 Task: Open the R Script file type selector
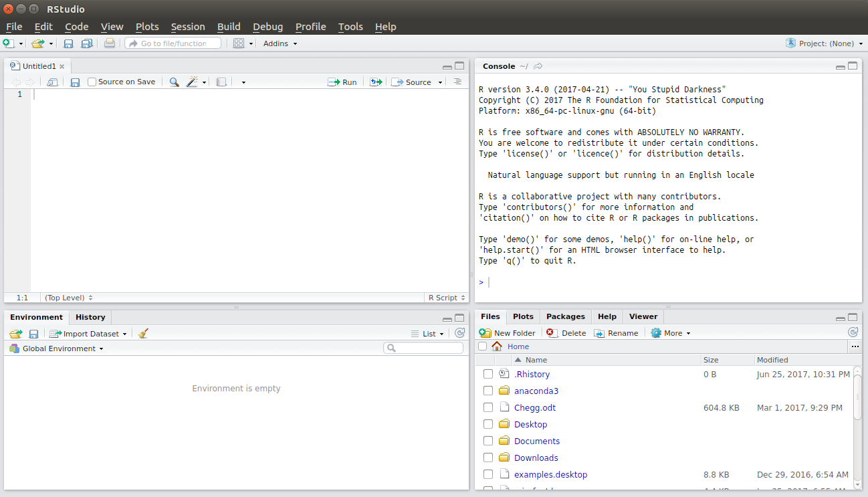pyautogui.click(x=447, y=298)
